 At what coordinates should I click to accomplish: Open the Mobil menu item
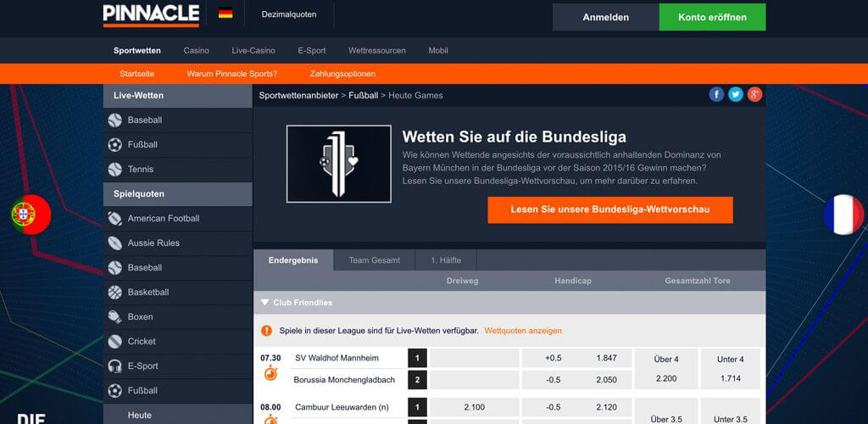point(438,50)
